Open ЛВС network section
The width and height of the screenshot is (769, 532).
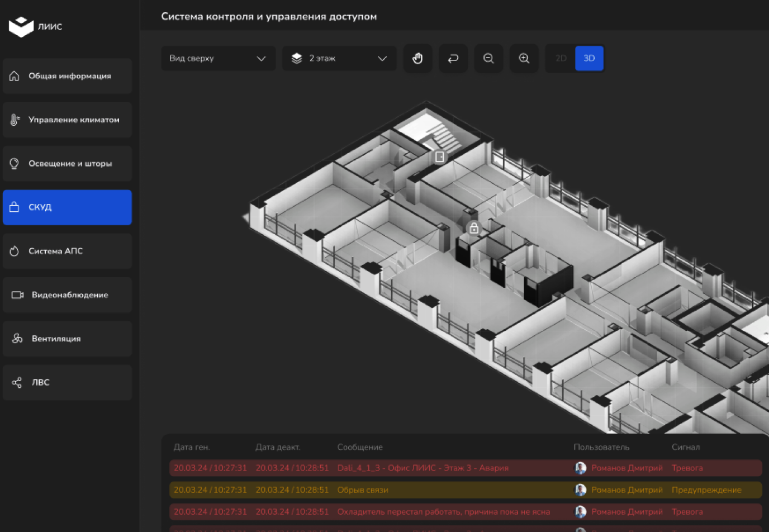click(67, 383)
